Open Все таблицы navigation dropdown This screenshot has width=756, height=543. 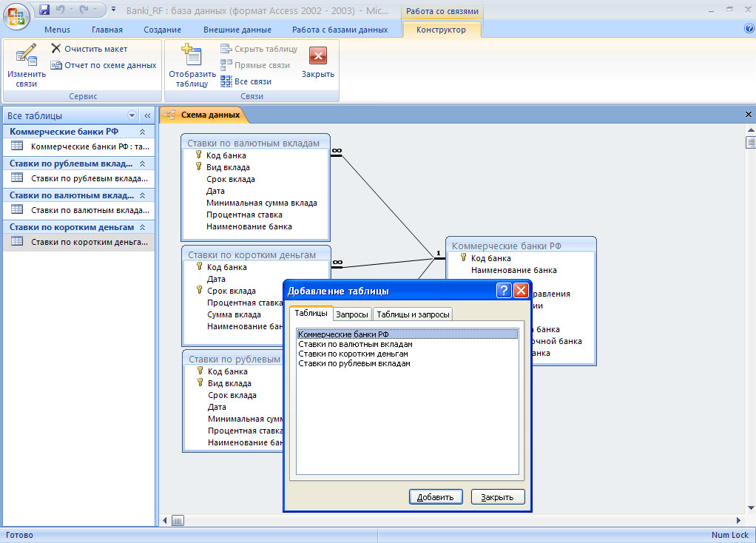pos(132,115)
